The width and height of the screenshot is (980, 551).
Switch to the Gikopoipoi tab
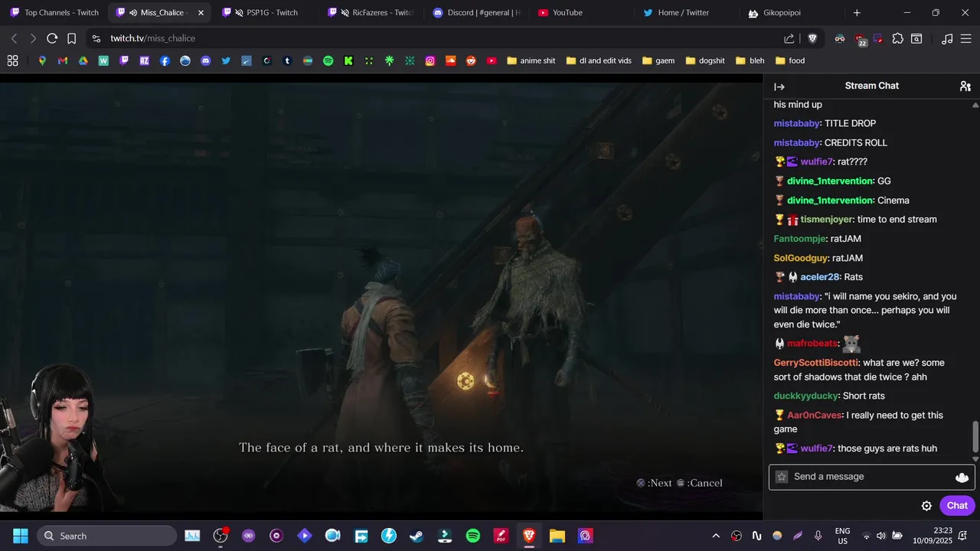coord(792,12)
